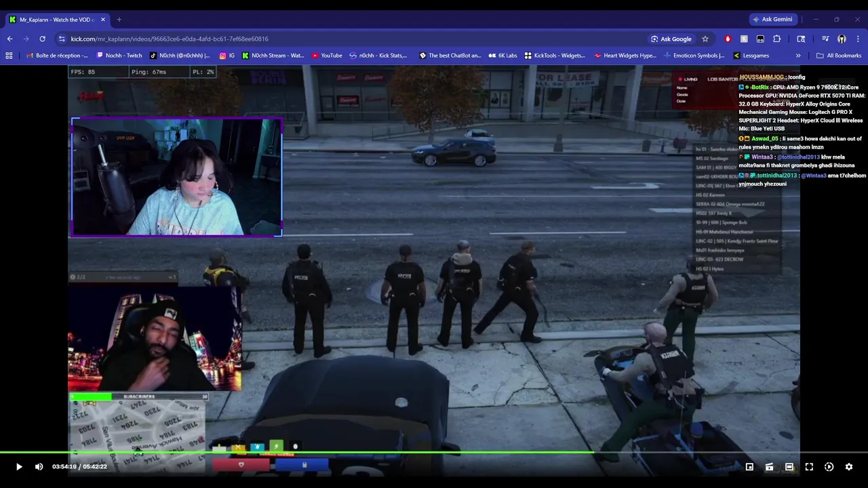This screenshot has width=868, height=488.
Task: Open KickTools - Widgets bookmark
Action: pos(555,56)
